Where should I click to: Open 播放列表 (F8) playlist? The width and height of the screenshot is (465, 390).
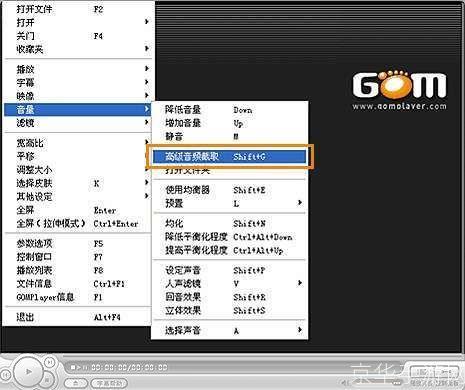[77, 270]
